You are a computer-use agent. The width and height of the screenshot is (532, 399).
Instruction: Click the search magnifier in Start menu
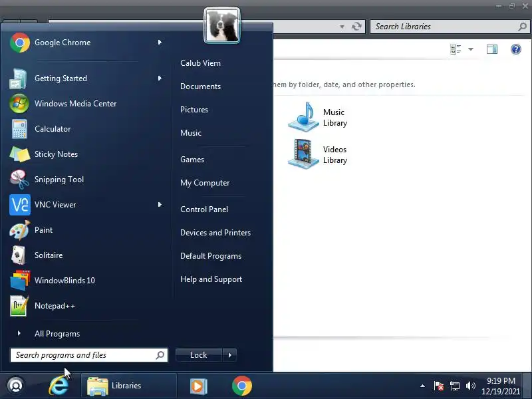tap(160, 355)
